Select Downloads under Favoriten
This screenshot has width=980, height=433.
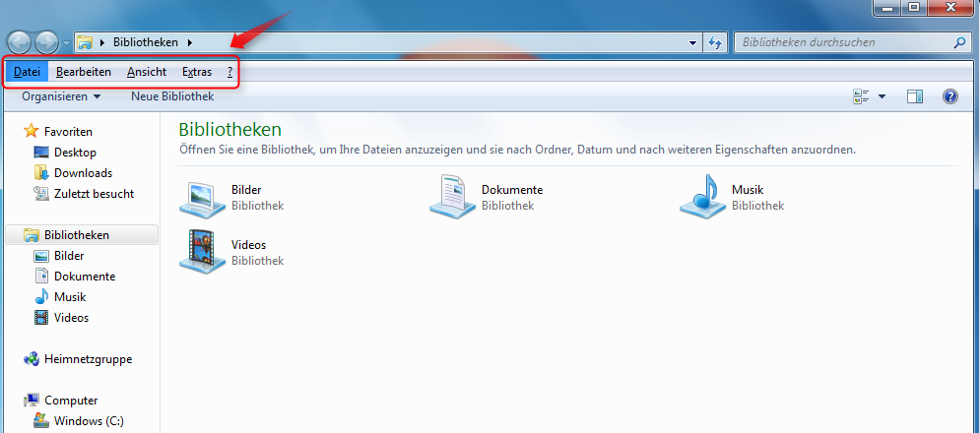(x=83, y=173)
